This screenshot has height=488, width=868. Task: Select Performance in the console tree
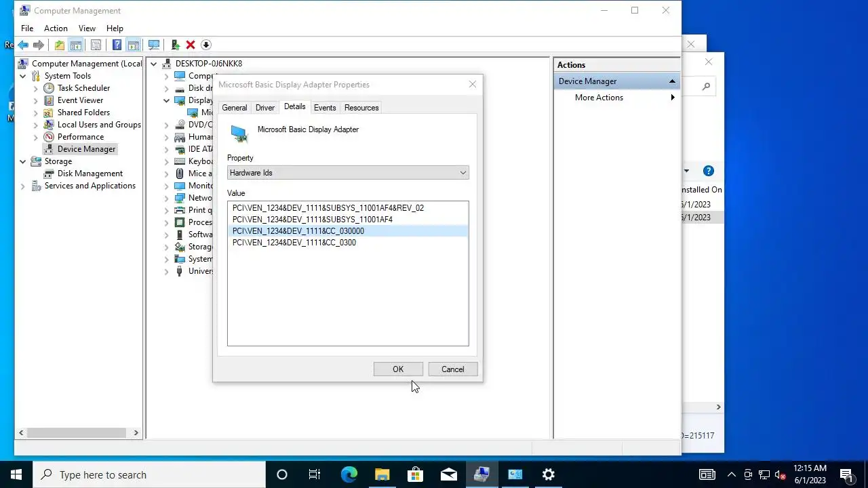click(x=80, y=137)
